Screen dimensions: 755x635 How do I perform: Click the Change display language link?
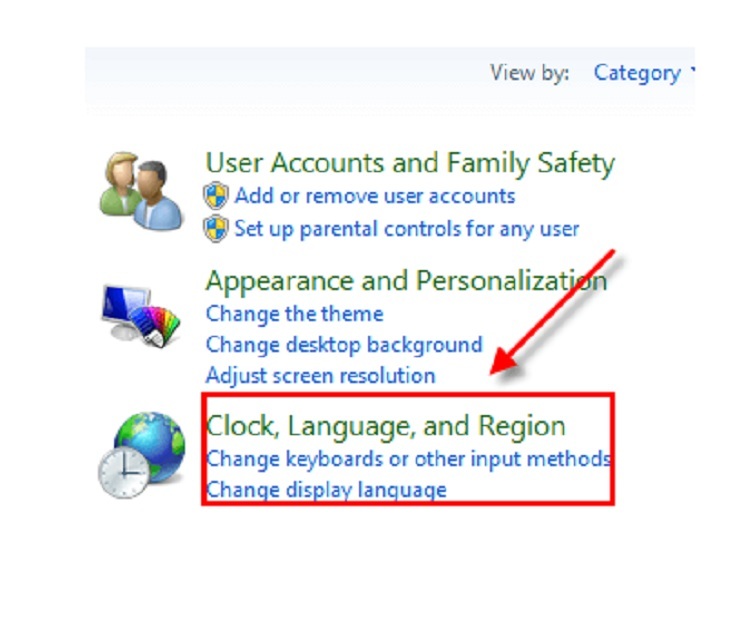tap(326, 490)
